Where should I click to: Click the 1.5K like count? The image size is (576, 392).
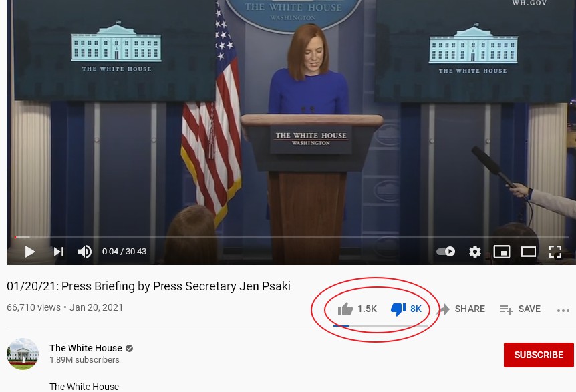click(367, 309)
